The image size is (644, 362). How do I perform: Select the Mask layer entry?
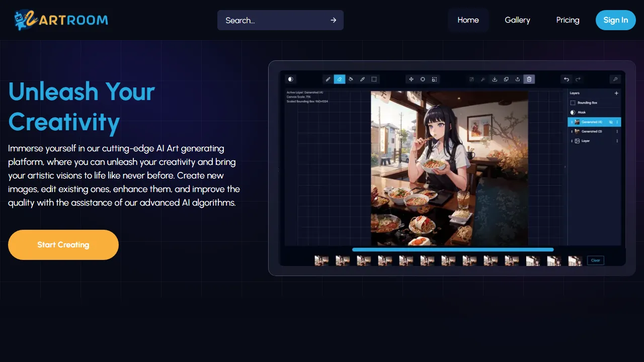[x=582, y=112]
